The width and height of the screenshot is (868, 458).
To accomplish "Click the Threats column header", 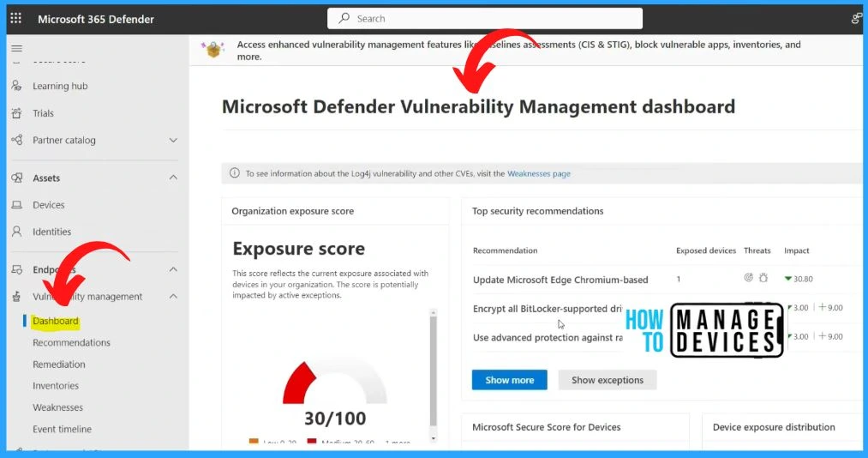I will point(757,250).
